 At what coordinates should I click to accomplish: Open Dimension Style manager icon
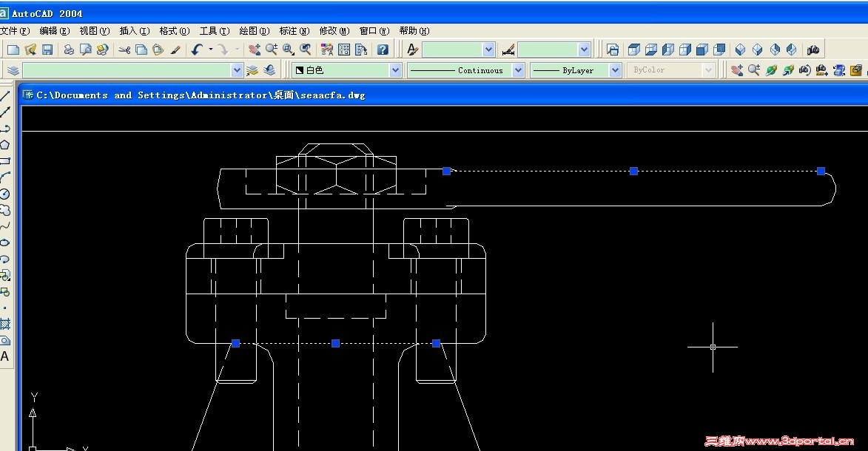(x=508, y=50)
